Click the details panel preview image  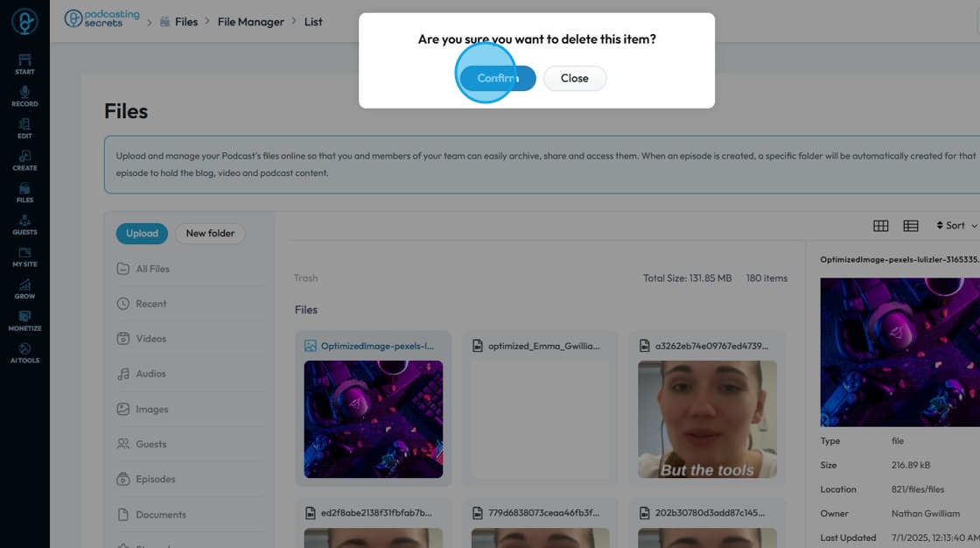(x=900, y=352)
